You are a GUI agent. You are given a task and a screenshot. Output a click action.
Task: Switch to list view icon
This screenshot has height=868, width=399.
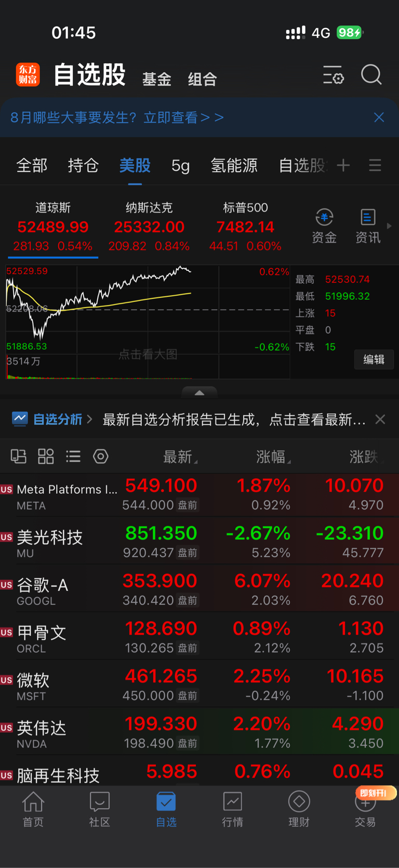point(73,456)
